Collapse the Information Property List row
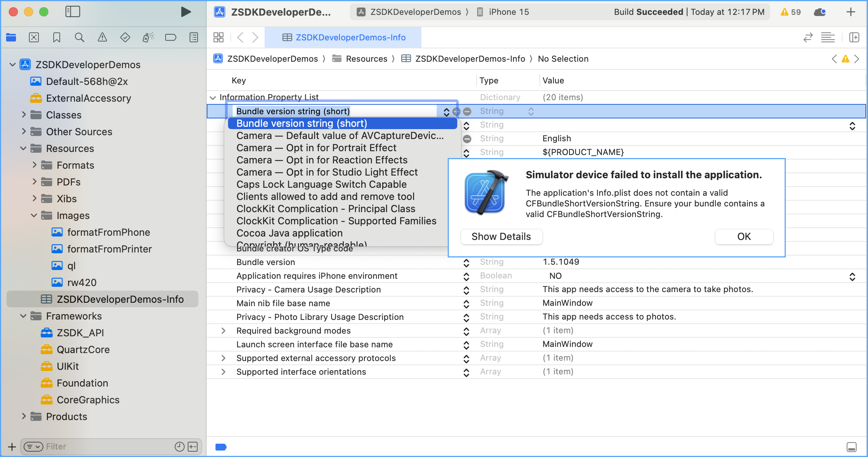 (213, 97)
